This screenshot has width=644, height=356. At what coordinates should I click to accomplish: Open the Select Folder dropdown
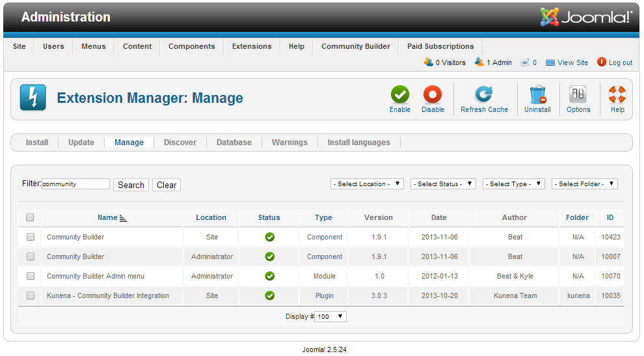(x=584, y=184)
